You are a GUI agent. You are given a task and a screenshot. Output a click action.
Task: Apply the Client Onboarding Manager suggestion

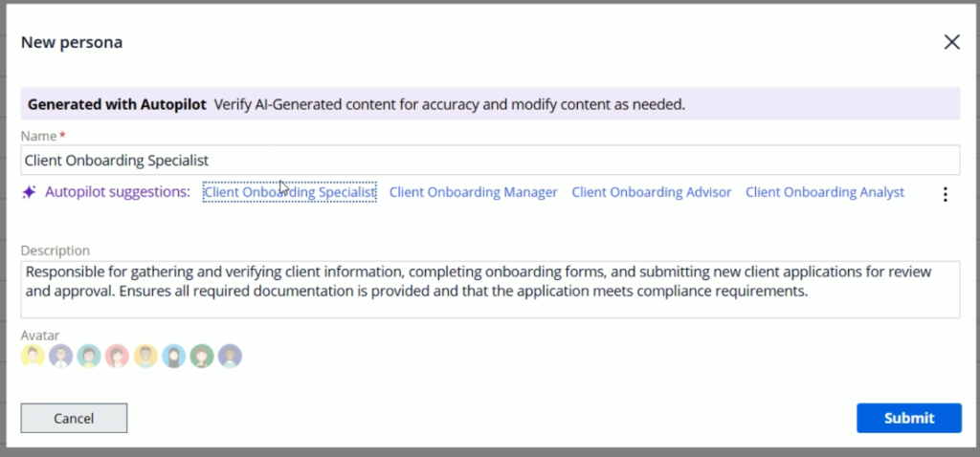[473, 192]
